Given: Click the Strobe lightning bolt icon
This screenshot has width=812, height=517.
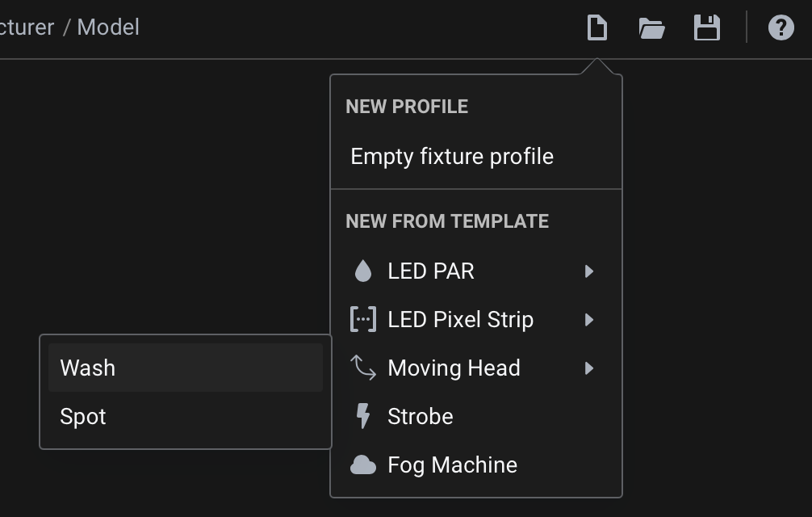Looking at the screenshot, I should coord(363,416).
